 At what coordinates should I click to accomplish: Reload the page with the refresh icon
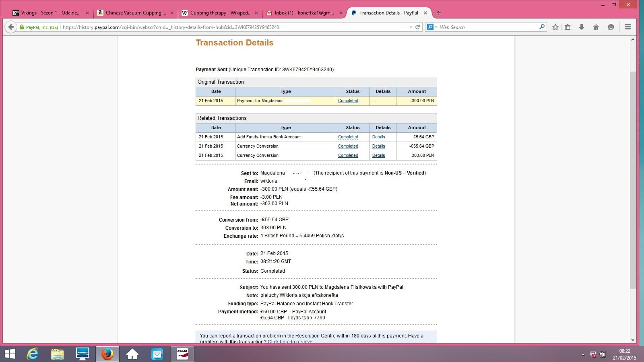pyautogui.click(x=418, y=27)
